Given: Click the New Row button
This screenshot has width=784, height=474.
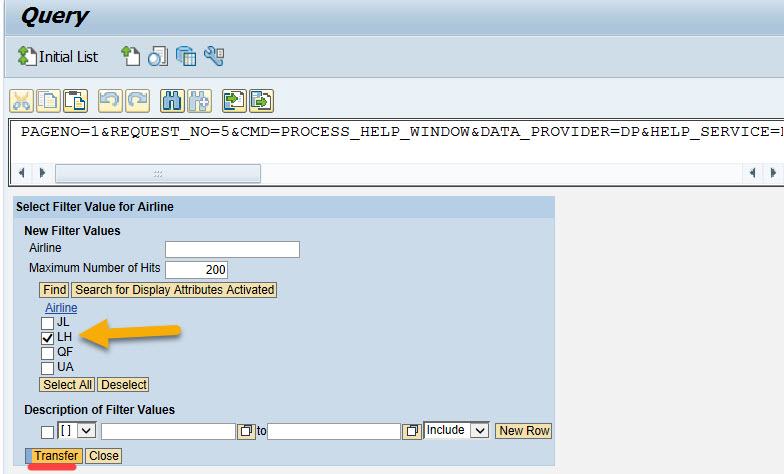Looking at the screenshot, I should point(524,431).
